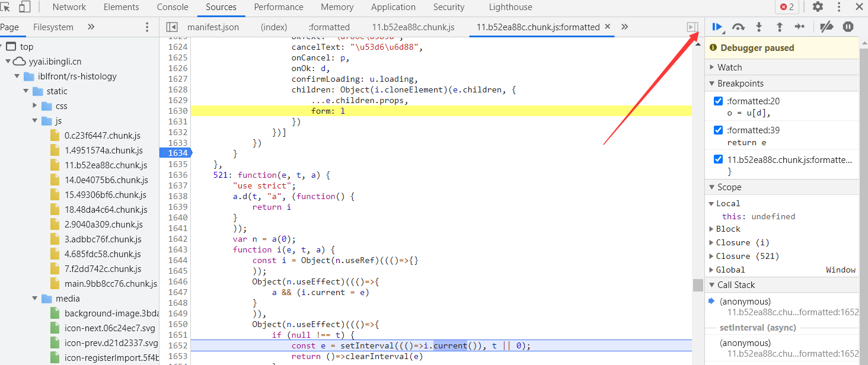Viewport: 868px width, 365px height.
Task: Click Step out of current function icon
Action: click(780, 27)
